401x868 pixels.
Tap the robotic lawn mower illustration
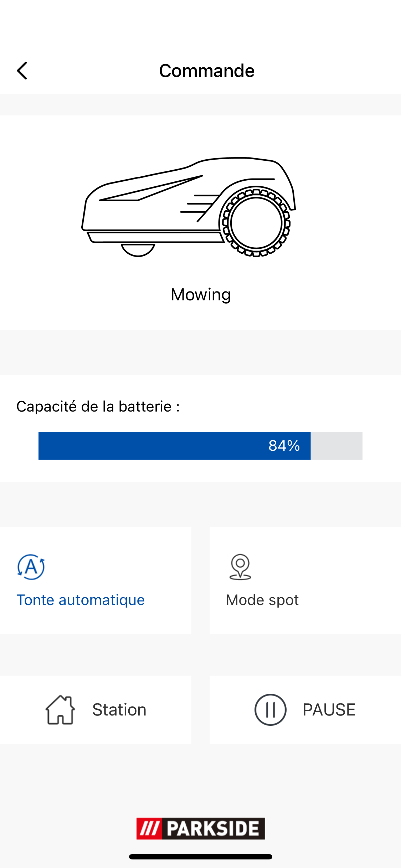189,207
